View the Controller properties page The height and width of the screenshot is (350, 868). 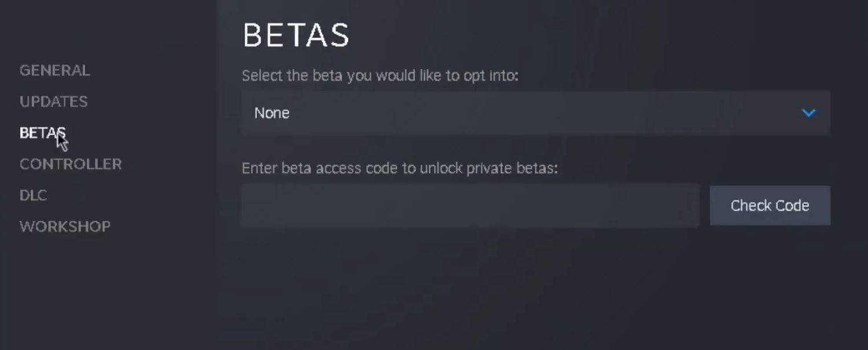(71, 164)
